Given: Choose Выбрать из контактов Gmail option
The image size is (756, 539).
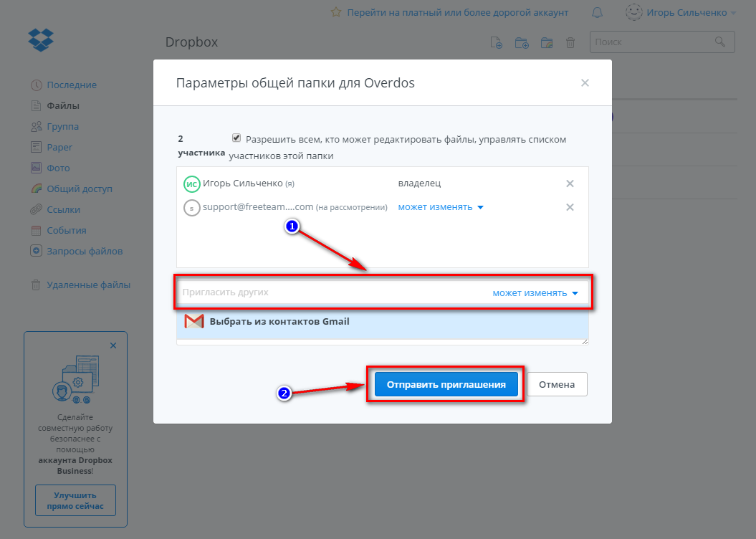Looking at the screenshot, I should 383,322.
